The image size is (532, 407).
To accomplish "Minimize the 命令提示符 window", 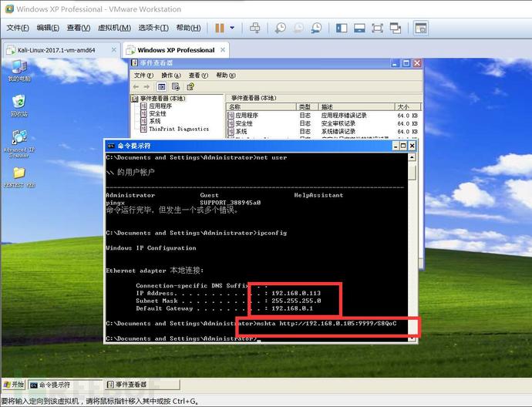I will [396, 146].
